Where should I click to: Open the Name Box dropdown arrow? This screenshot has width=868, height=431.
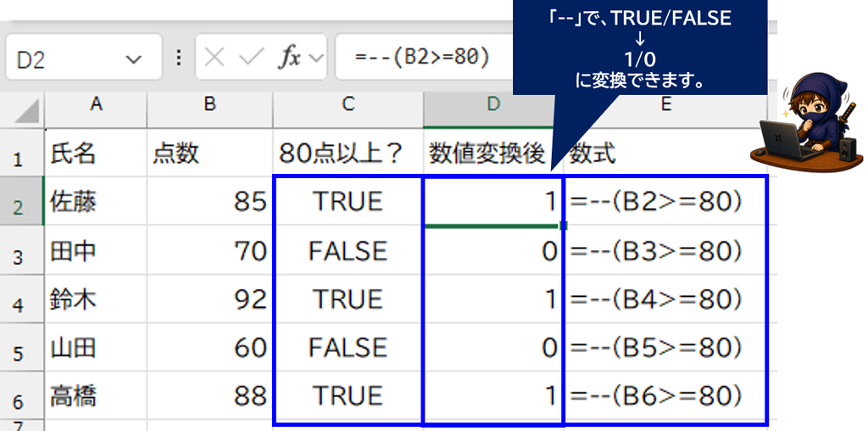(x=133, y=59)
